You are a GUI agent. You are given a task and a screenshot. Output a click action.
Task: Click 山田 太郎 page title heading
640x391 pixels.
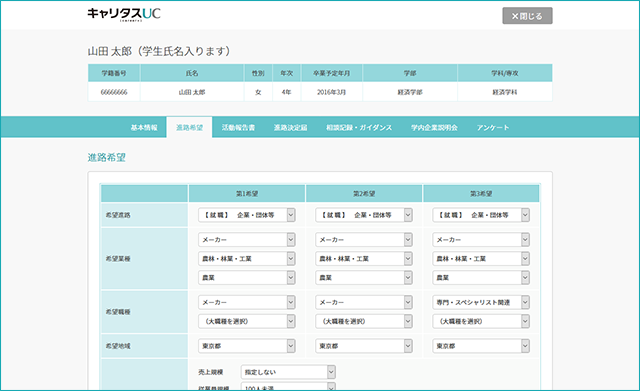(159, 51)
